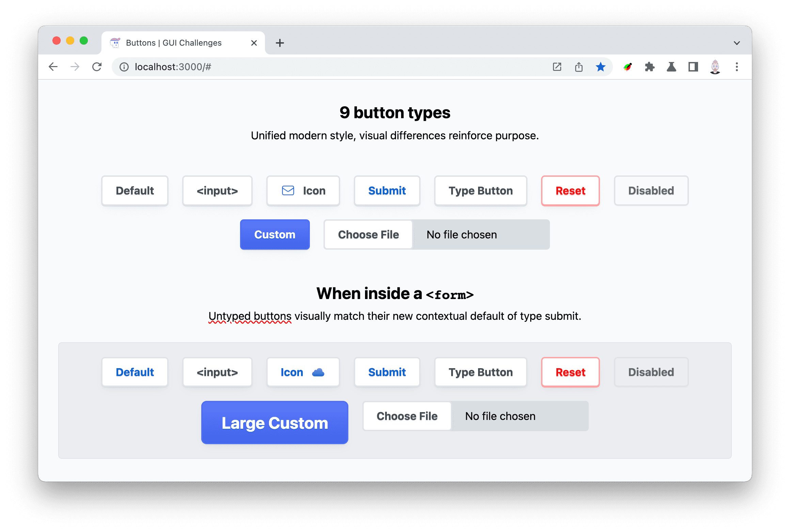The width and height of the screenshot is (790, 532).
Task: Click the browser forward navigation arrow
Action: pyautogui.click(x=74, y=66)
